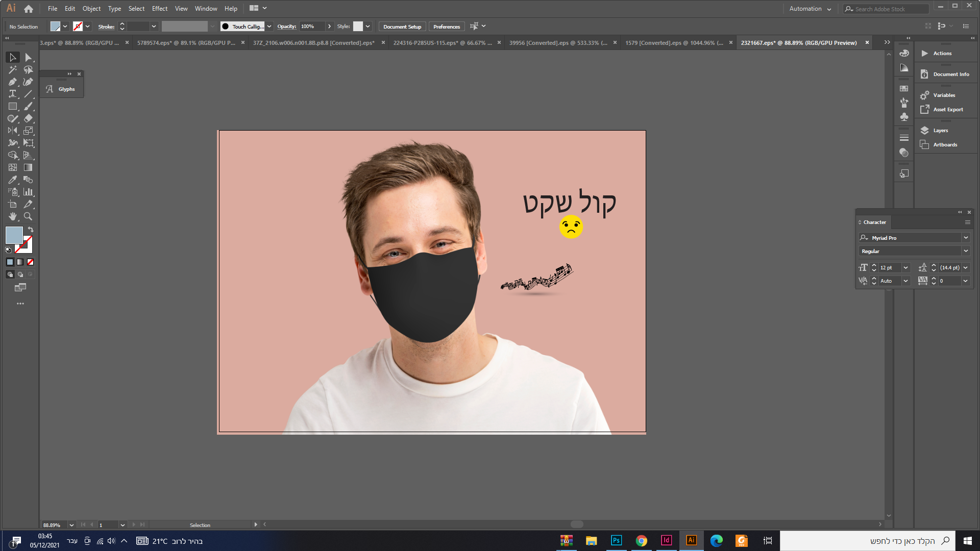The width and height of the screenshot is (980, 551).
Task: Expand the font family dropdown showing Myriad Pro
Action: click(966, 238)
